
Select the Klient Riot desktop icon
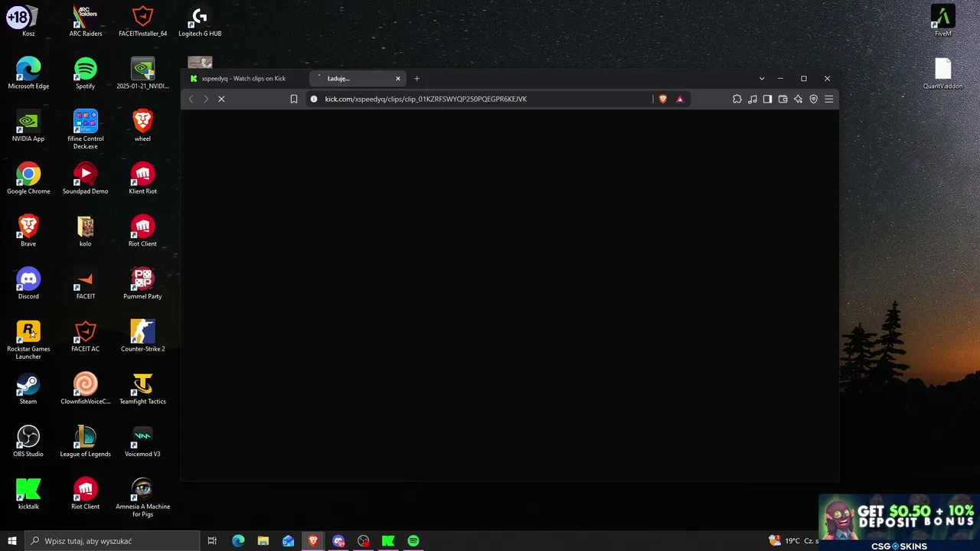click(142, 179)
